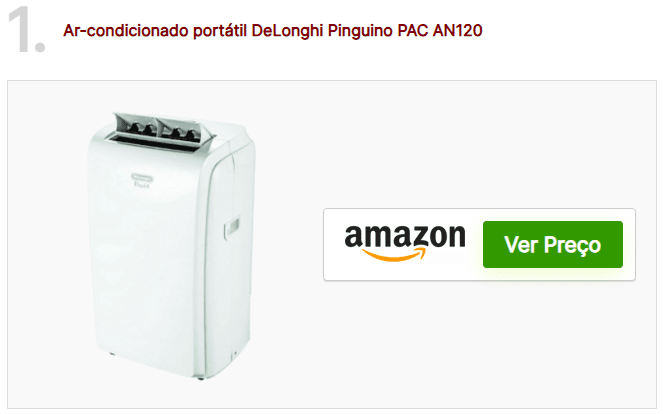Click the caster wheel under the unit
This screenshot has width=663, height=414.
coord(200,378)
